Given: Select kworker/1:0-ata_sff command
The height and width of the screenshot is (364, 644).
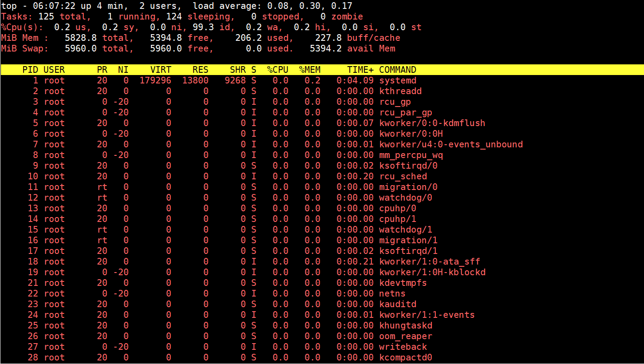Looking at the screenshot, I should pos(430,261).
